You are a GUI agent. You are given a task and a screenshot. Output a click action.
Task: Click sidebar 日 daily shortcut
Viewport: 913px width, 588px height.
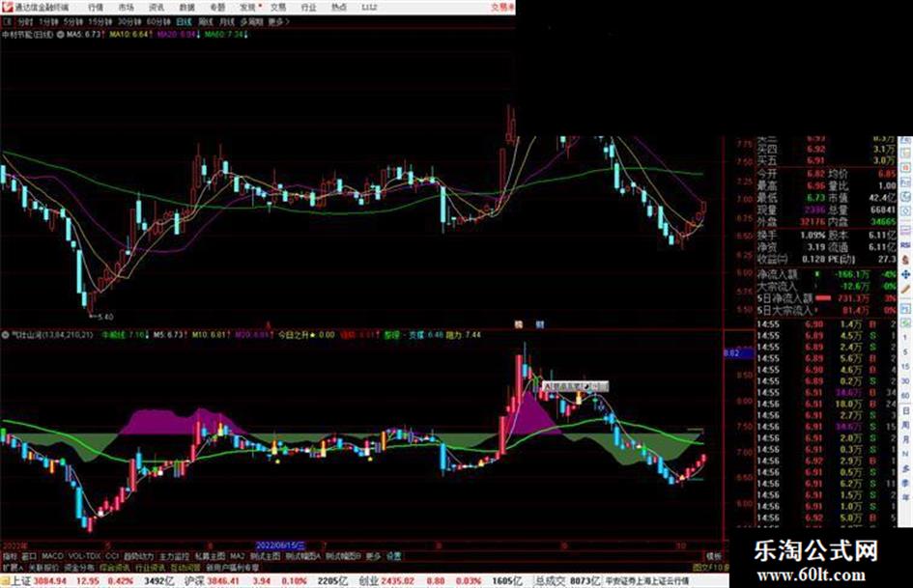905,411
